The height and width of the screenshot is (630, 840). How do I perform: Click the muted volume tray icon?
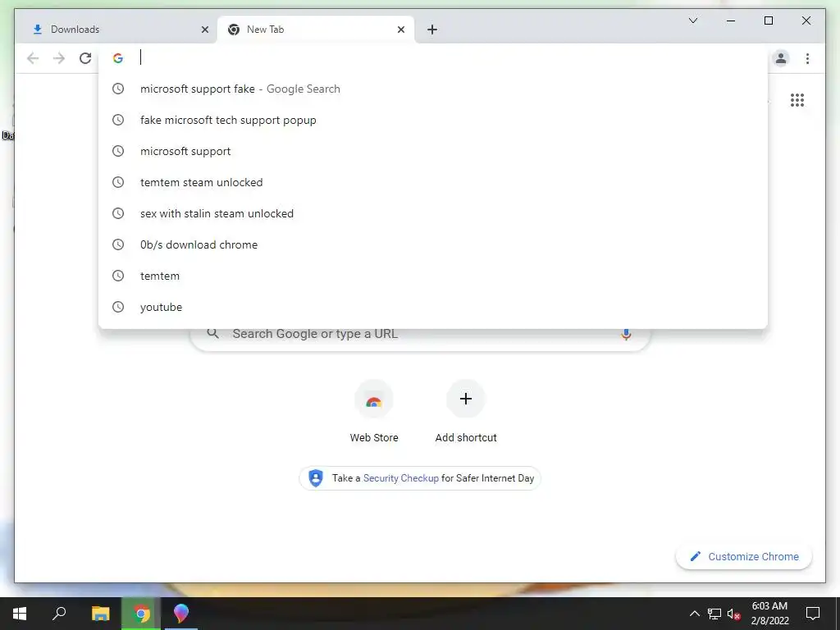point(733,614)
